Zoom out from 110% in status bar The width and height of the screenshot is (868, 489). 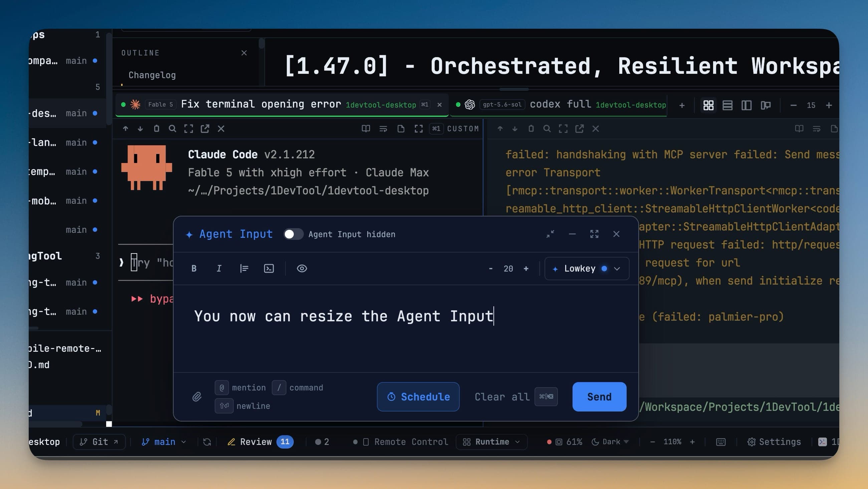[x=653, y=442]
